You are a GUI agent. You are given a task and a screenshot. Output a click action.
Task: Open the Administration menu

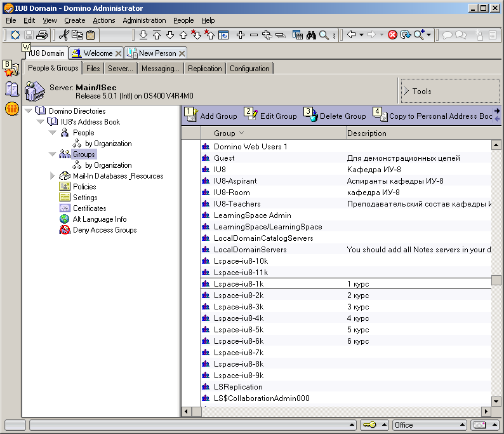[x=144, y=20]
